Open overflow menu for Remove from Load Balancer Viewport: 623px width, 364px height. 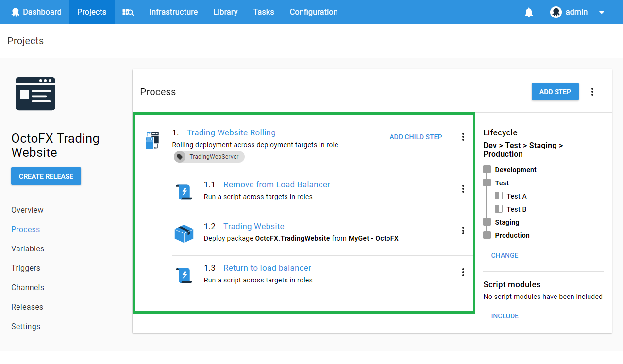(x=463, y=189)
